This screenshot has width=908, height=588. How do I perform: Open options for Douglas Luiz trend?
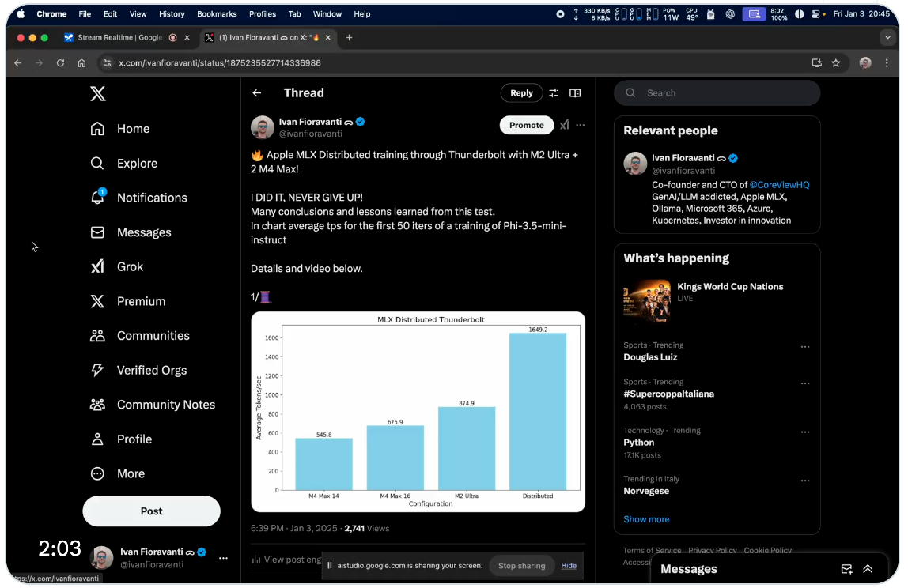[805, 347]
